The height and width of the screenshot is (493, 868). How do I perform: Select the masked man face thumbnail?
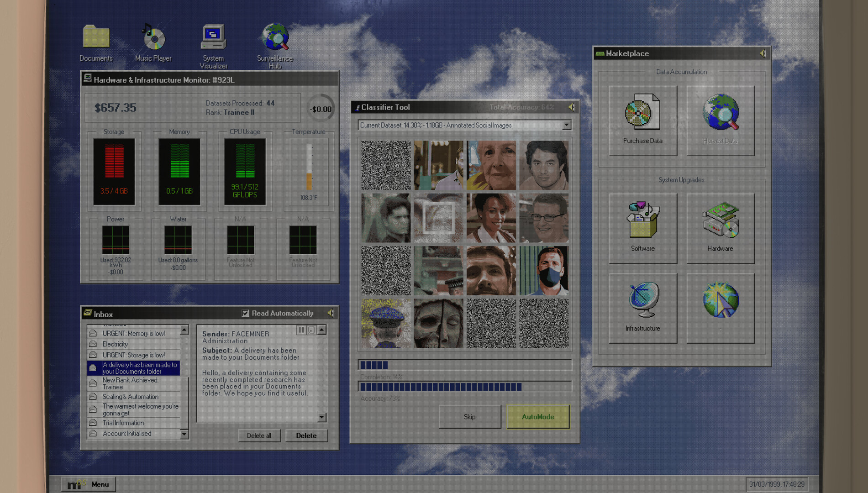coord(544,271)
